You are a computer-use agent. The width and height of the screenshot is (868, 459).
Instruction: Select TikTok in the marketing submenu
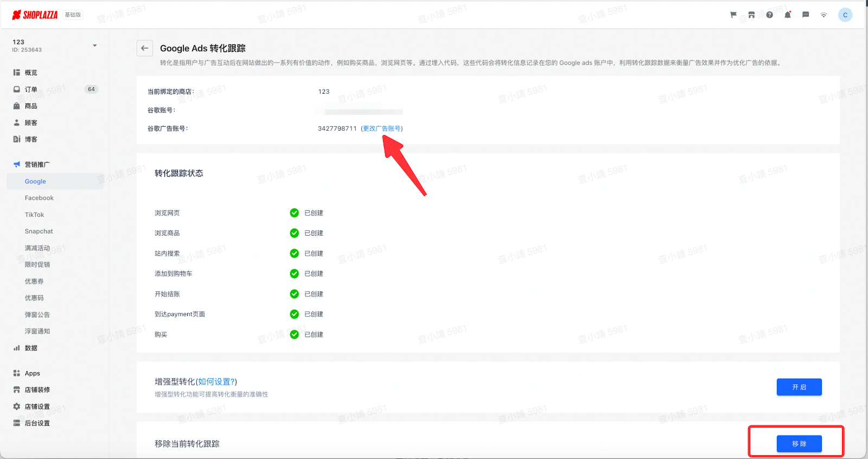point(34,215)
